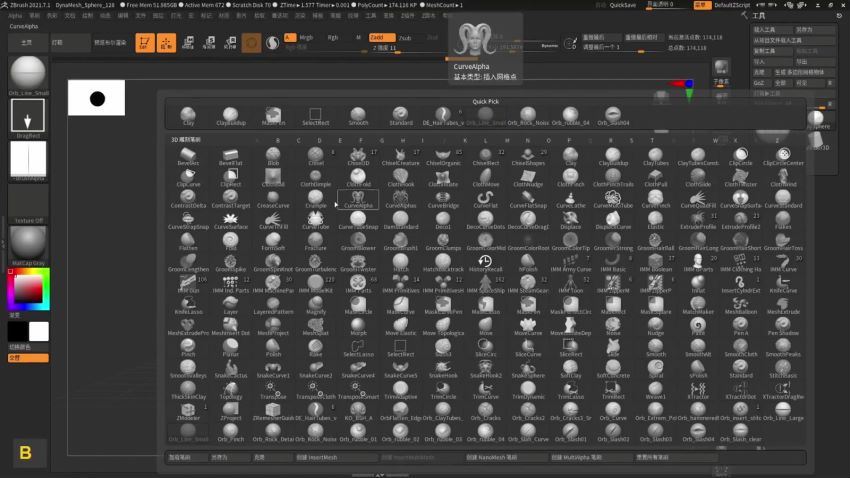Select the KnifeLasso brush
This screenshot has height=478, width=850.
click(188, 305)
